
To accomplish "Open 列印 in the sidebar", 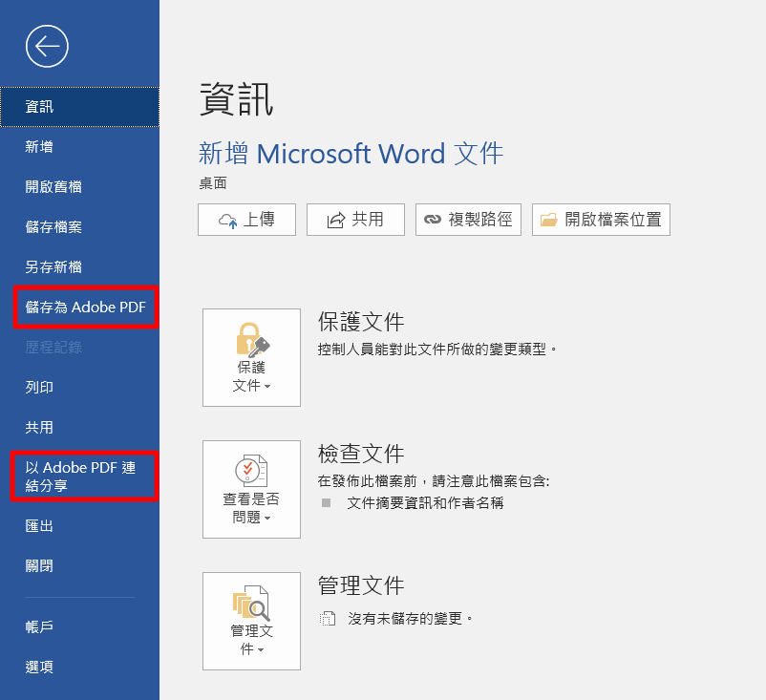I will coord(79,387).
